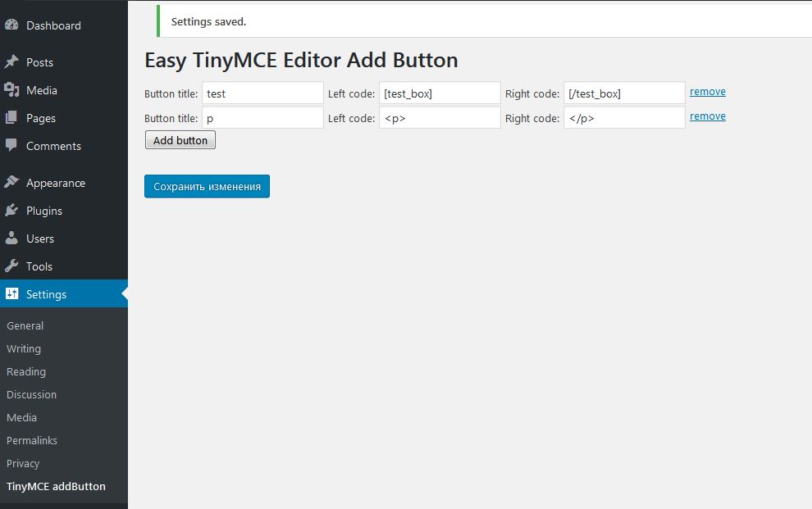Click the Settings sliders icon
The image size is (812, 509).
pyautogui.click(x=11, y=293)
